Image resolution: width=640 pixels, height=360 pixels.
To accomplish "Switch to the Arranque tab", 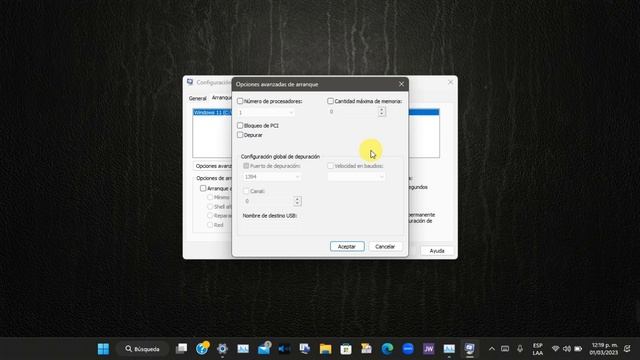I will point(221,98).
